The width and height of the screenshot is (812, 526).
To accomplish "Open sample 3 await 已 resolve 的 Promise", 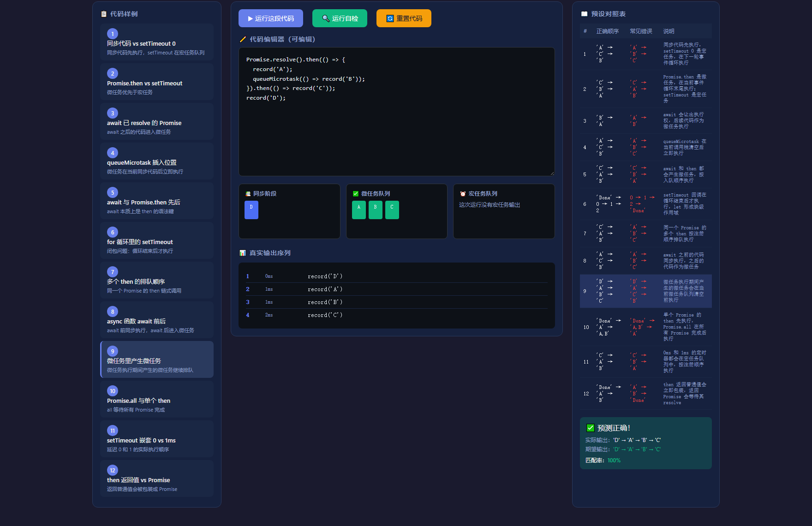I will 157,121.
